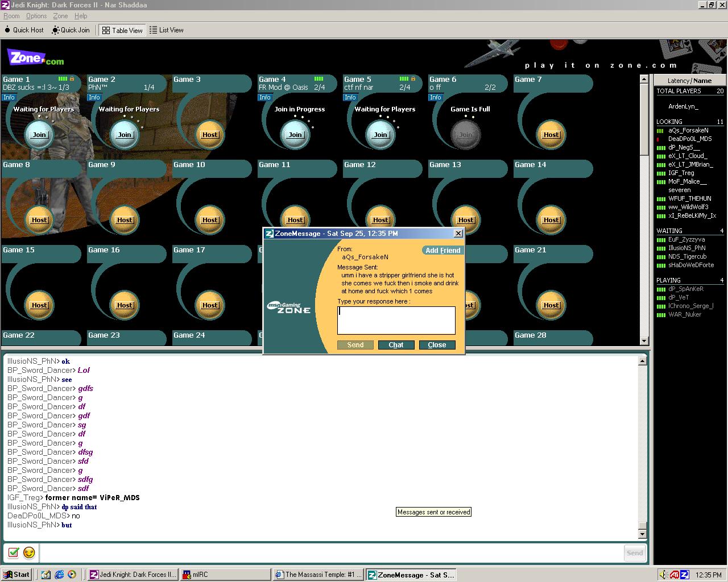
Task: Click chat log scroll down arrow
Action: pyautogui.click(x=642, y=534)
